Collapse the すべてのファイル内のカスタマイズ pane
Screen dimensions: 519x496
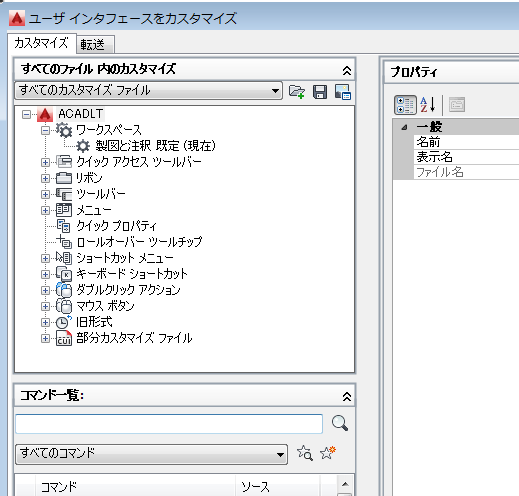pyautogui.click(x=347, y=71)
